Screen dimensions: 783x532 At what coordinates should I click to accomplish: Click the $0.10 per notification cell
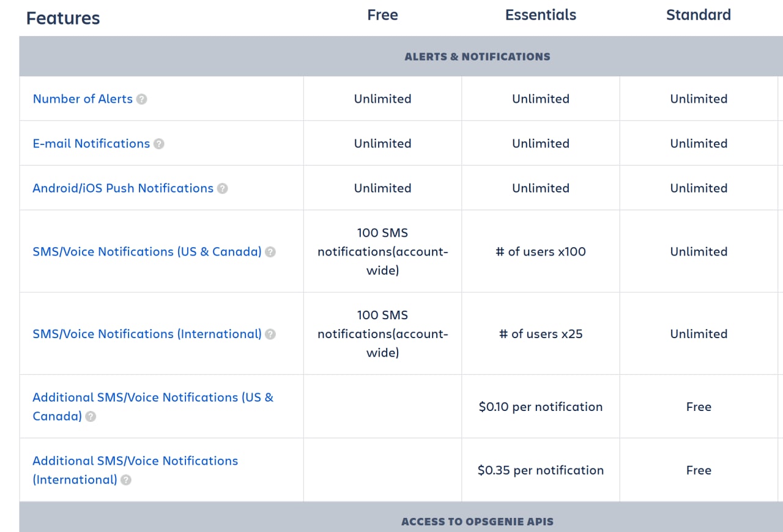tap(541, 407)
